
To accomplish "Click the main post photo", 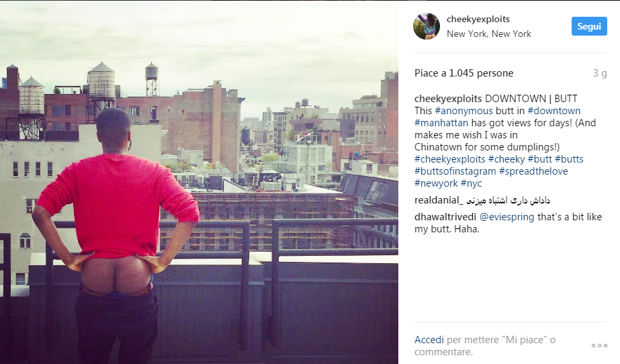I will pos(199,182).
